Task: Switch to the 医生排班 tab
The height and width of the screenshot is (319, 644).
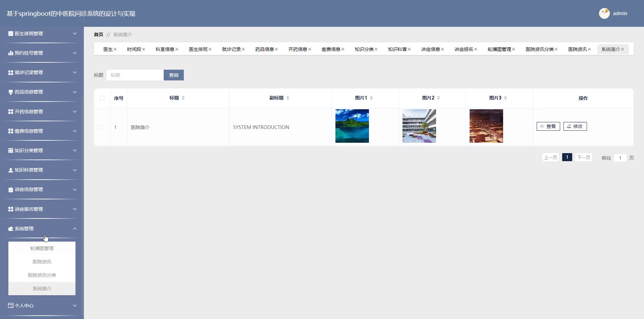Action: point(198,49)
